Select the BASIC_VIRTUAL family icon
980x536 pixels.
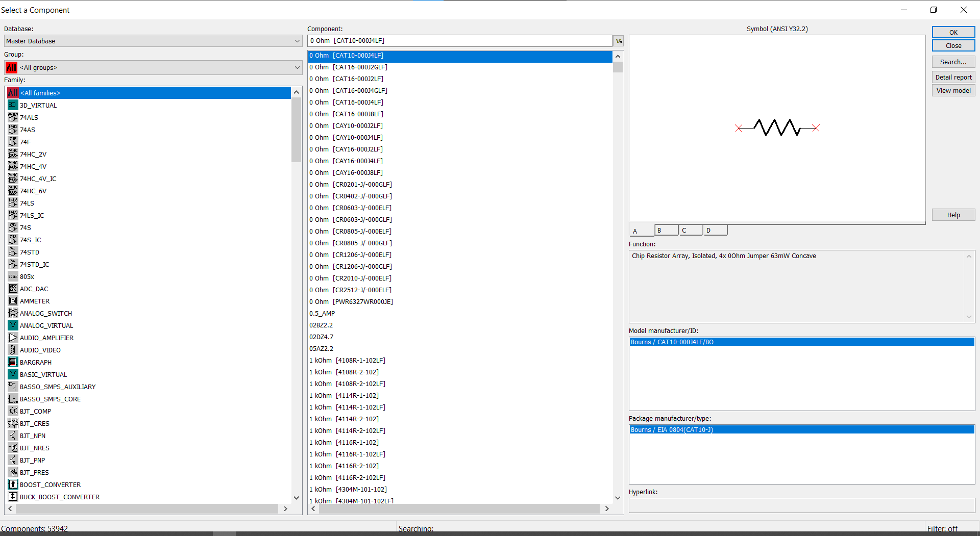[x=13, y=374]
